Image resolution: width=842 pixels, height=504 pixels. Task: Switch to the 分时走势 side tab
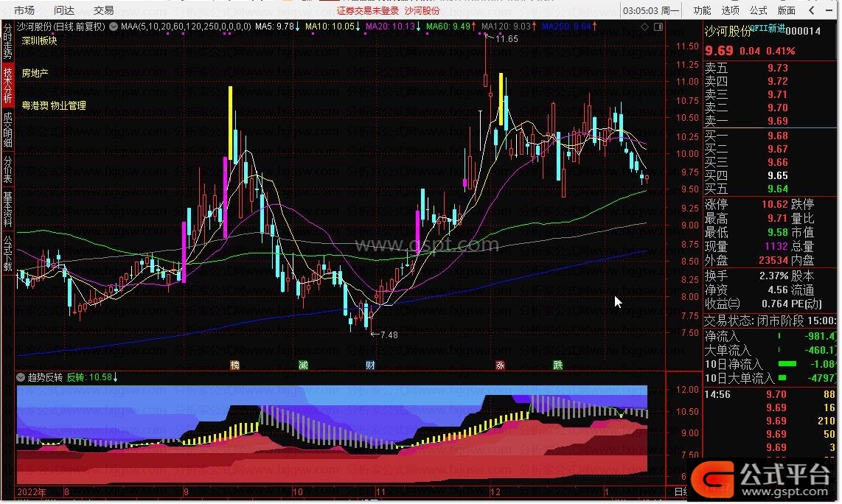pyautogui.click(x=7, y=41)
